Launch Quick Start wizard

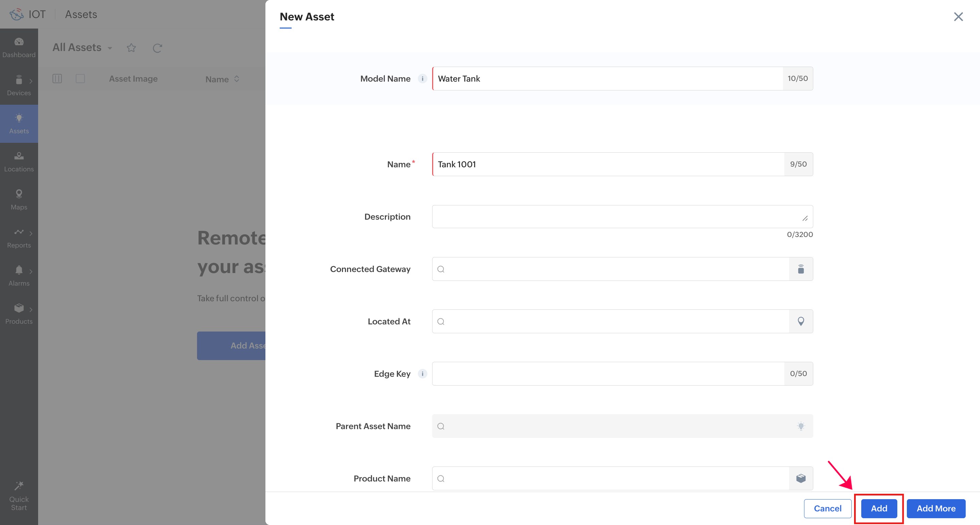(19, 496)
